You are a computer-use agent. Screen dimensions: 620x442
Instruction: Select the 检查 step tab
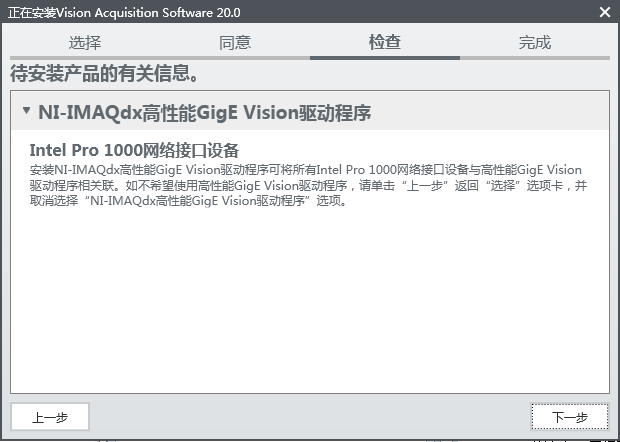(385, 42)
